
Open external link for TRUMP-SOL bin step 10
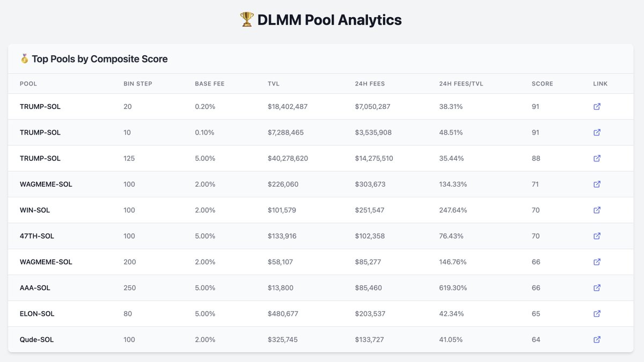(x=597, y=132)
